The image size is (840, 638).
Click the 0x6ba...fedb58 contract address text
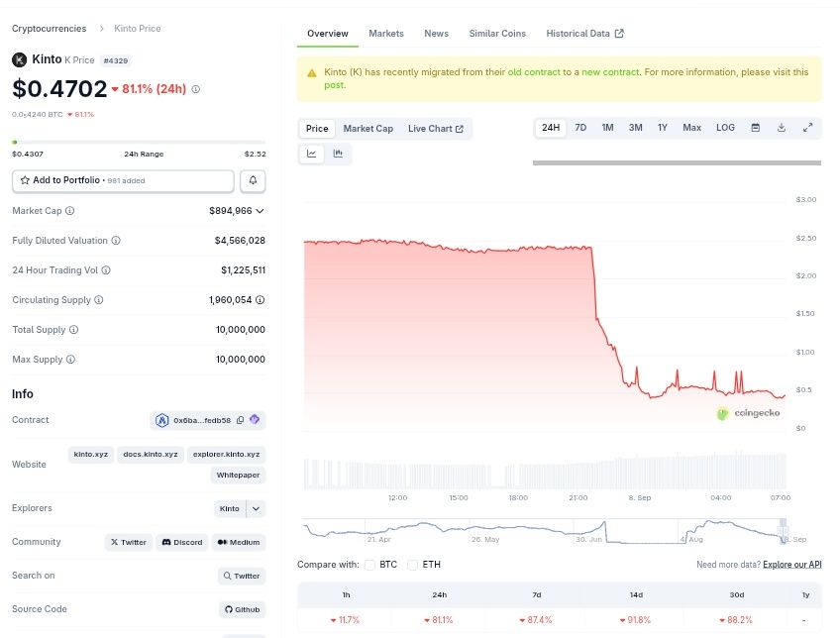point(202,421)
